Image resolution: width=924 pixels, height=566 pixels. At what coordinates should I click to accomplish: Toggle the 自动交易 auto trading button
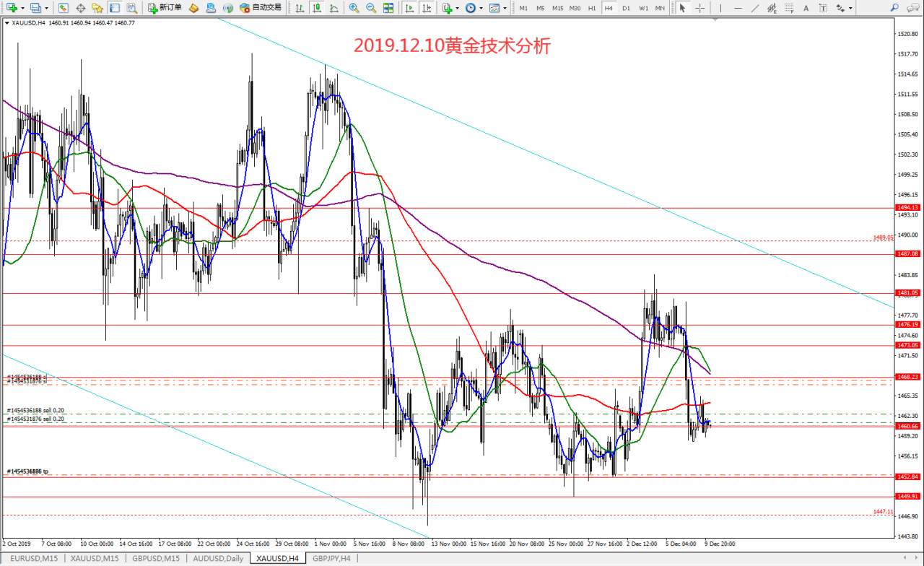(260, 7)
